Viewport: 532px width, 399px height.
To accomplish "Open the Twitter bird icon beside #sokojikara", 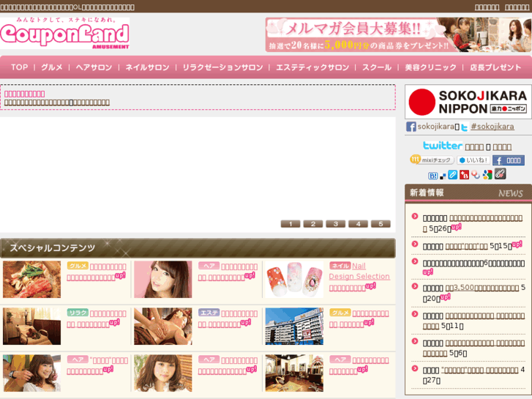I will pyautogui.click(x=464, y=127).
